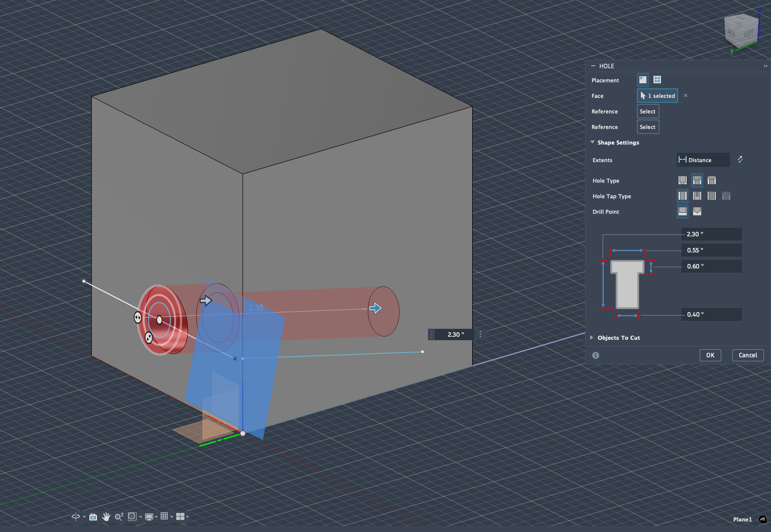Image resolution: width=771 pixels, height=532 pixels.
Task: Open the Extents dropdown showing Distance
Action: pos(703,160)
